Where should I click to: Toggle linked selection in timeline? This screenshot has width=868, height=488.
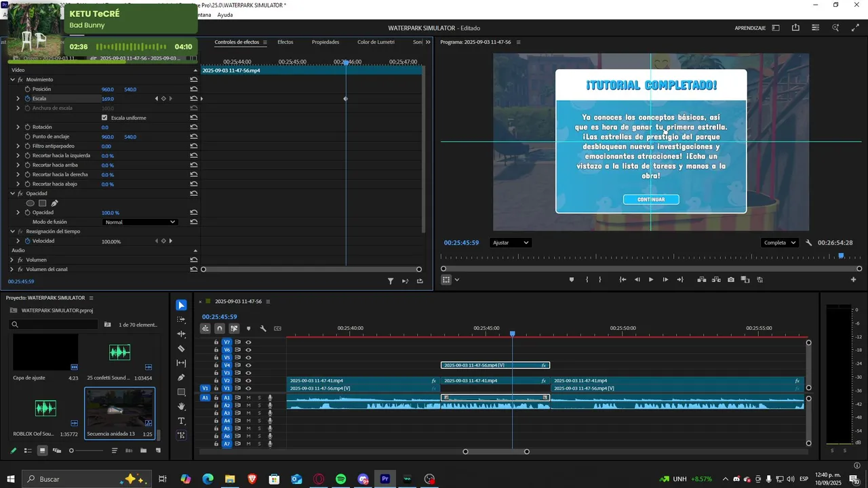coord(234,329)
